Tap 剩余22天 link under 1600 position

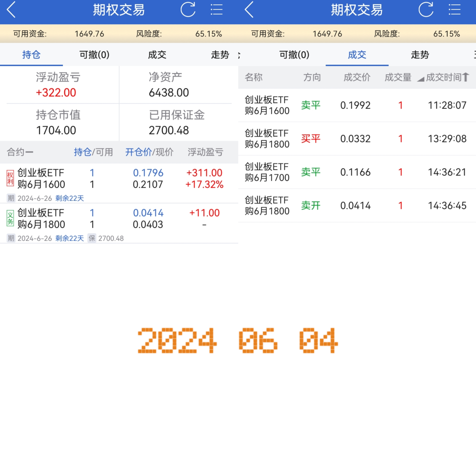[69, 198]
